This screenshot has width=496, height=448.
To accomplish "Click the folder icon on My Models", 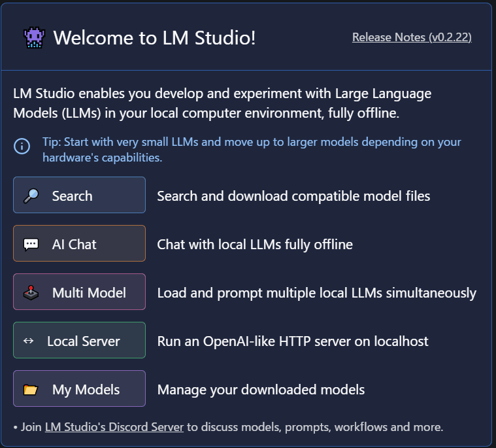I will tap(31, 390).
